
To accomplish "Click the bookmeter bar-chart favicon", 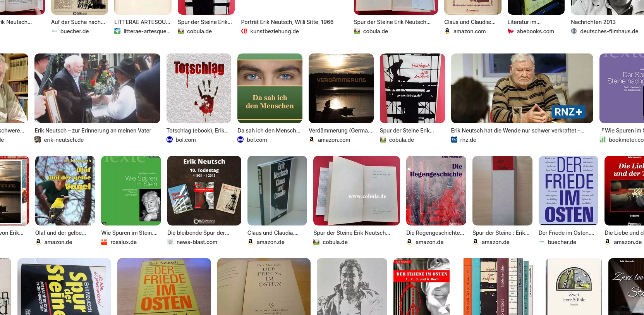I will point(603,139).
